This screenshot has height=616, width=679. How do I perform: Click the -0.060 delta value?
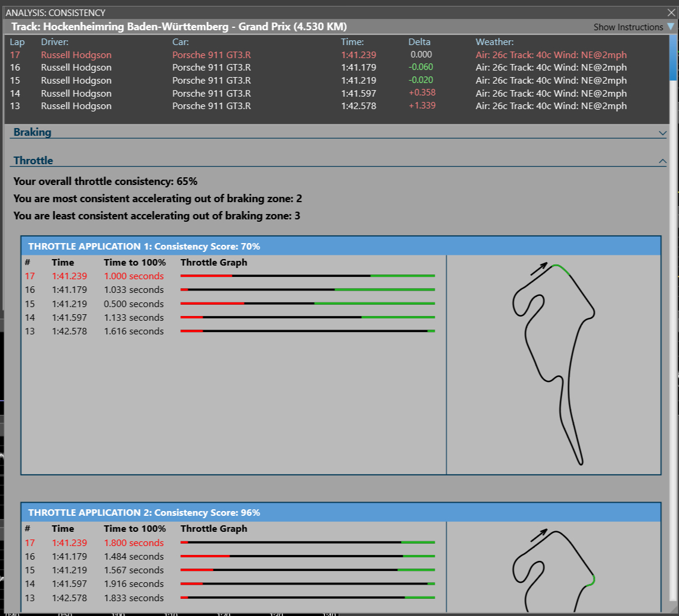pos(420,67)
